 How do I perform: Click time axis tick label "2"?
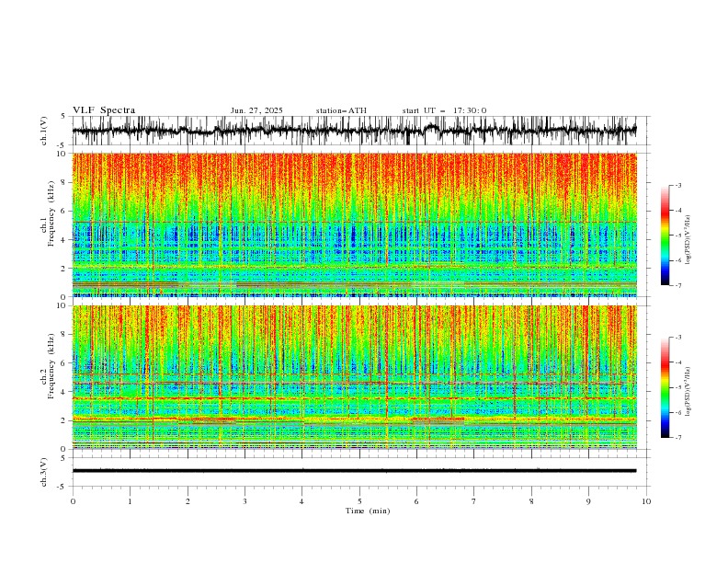[188, 501]
